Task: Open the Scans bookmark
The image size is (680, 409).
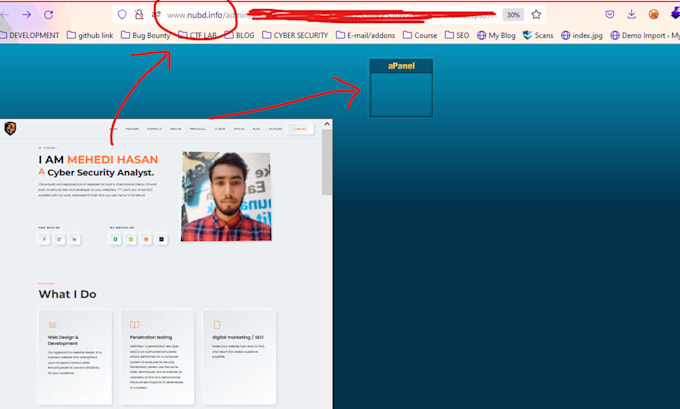Action: (x=538, y=36)
